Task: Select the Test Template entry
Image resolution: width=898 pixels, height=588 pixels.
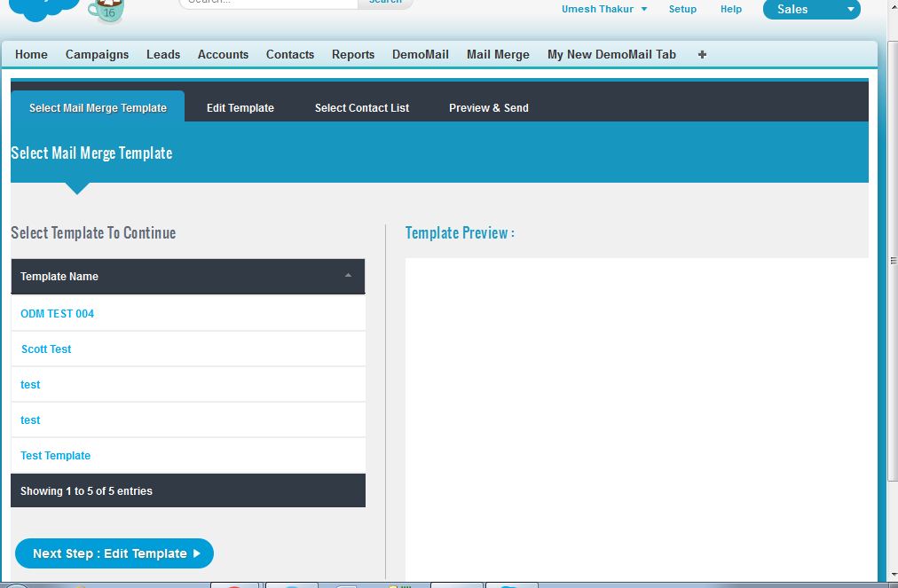Action: [56, 455]
